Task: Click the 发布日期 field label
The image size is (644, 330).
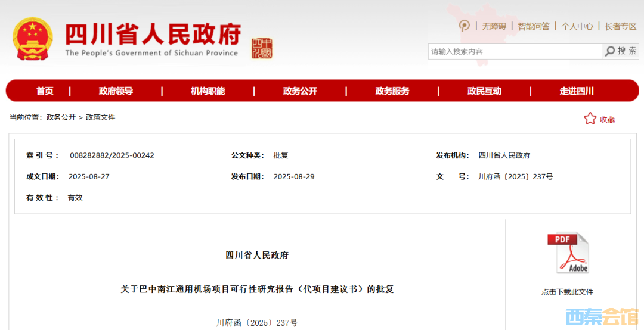Action: click(x=247, y=176)
